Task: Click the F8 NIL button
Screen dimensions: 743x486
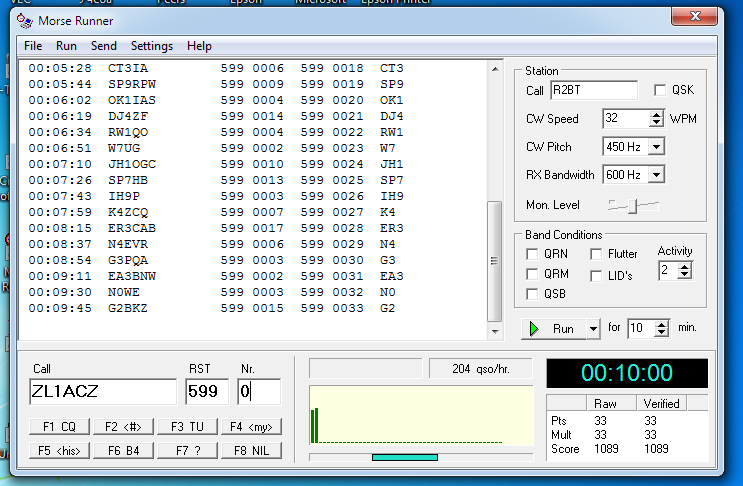Action: [251, 450]
